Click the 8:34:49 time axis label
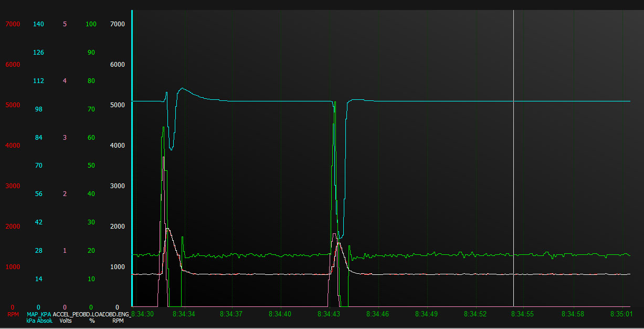Screen dimensions: 644x329 426,314
